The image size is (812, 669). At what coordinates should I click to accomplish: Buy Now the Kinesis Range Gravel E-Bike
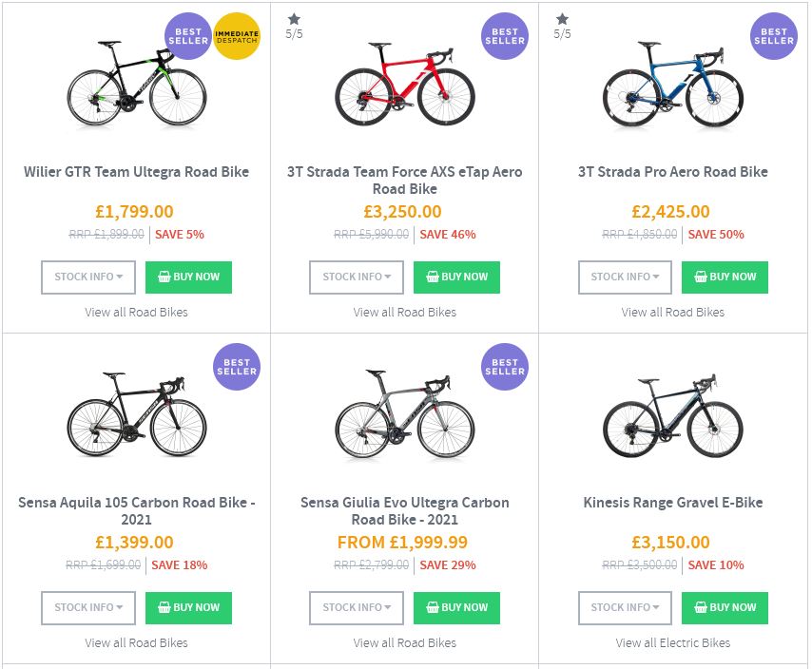(725, 608)
